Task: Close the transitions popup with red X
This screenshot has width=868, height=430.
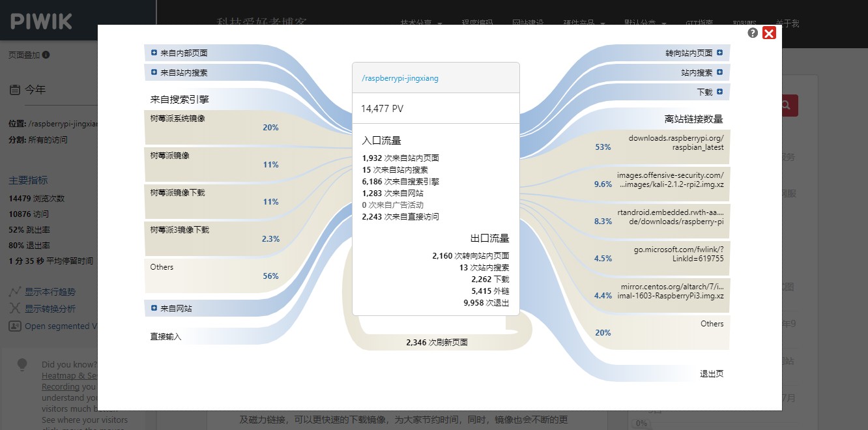Action: (x=769, y=33)
